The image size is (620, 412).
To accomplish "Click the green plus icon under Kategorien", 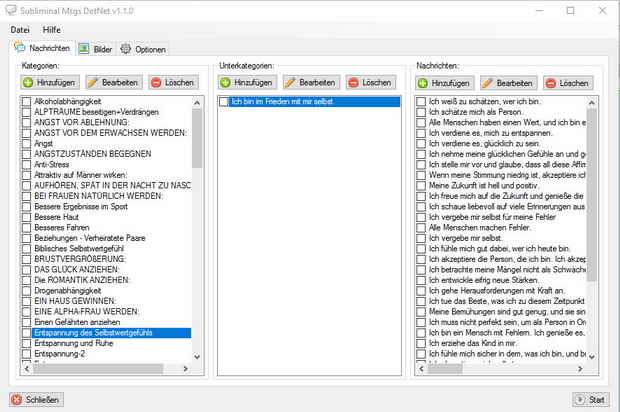I will 28,83.
